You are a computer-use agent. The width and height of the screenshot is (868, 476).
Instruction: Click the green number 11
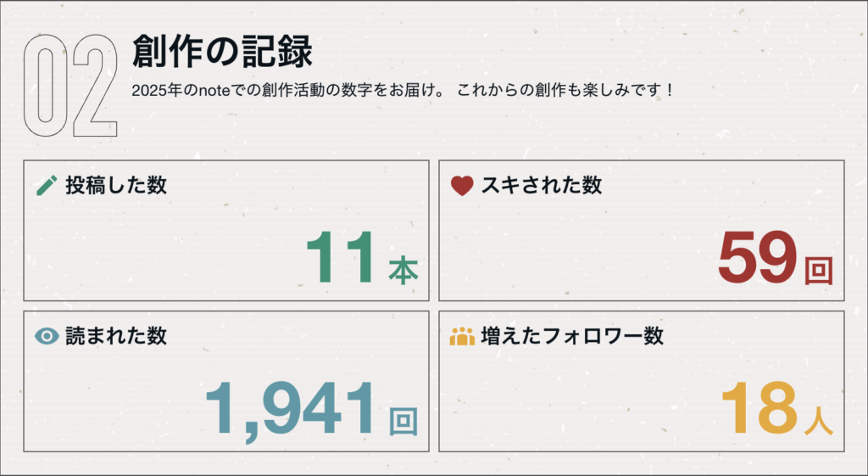coord(341,259)
